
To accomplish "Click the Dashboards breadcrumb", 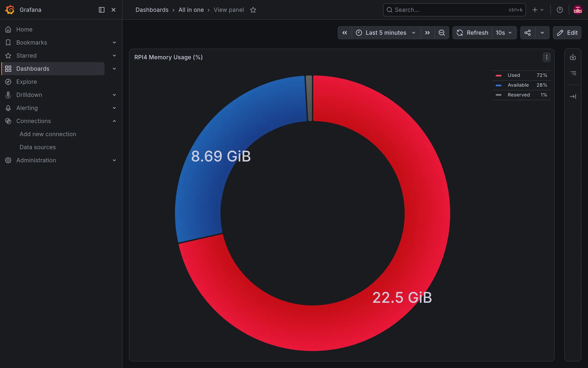I will coord(152,10).
